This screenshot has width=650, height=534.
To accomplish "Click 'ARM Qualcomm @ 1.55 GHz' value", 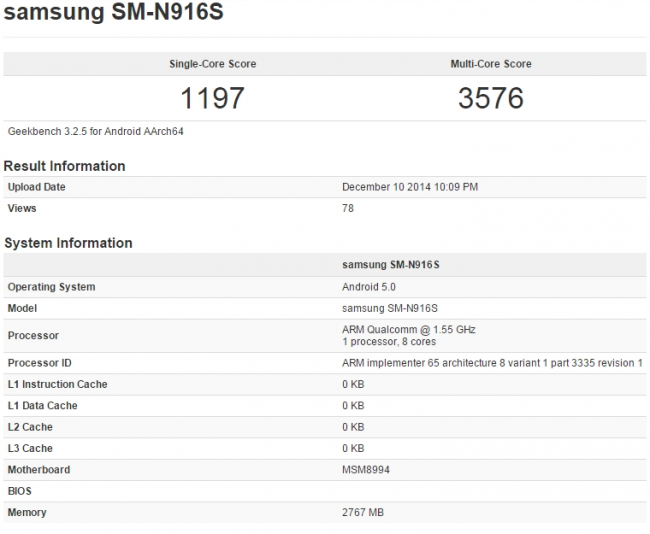I will (409, 330).
